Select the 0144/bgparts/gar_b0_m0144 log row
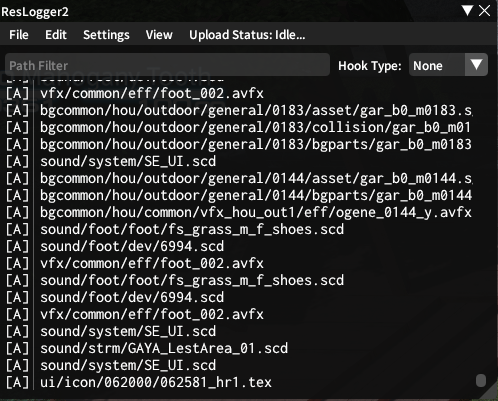Viewport: 498px width, 401px height. [x=239, y=195]
